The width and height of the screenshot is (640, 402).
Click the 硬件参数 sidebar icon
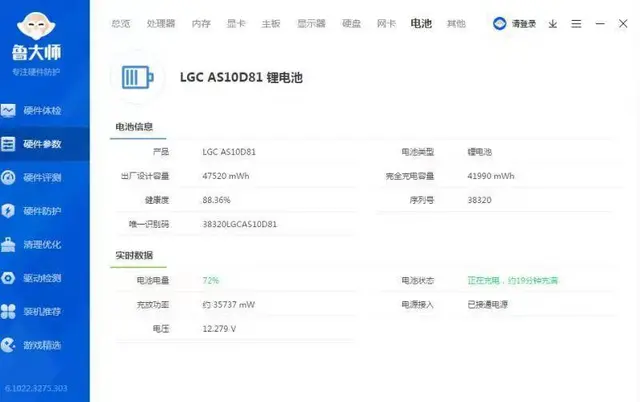pyautogui.click(x=8, y=144)
